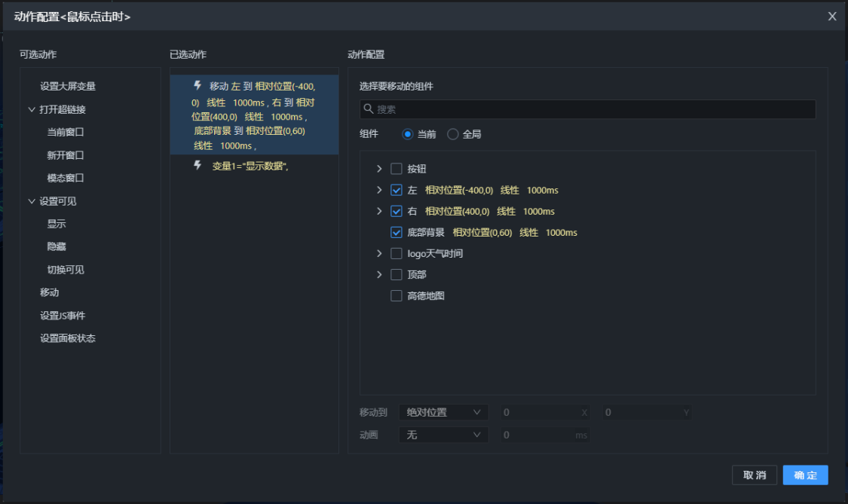Check the 按钮 component checkbox
The image size is (848, 504).
396,169
